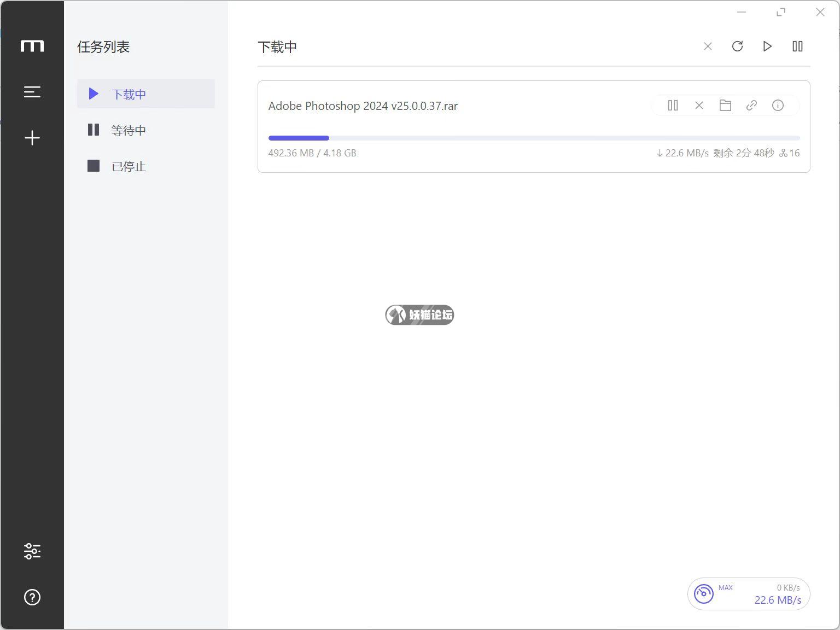Remove the Adobe Photoshop 2024 task

pyautogui.click(x=699, y=105)
